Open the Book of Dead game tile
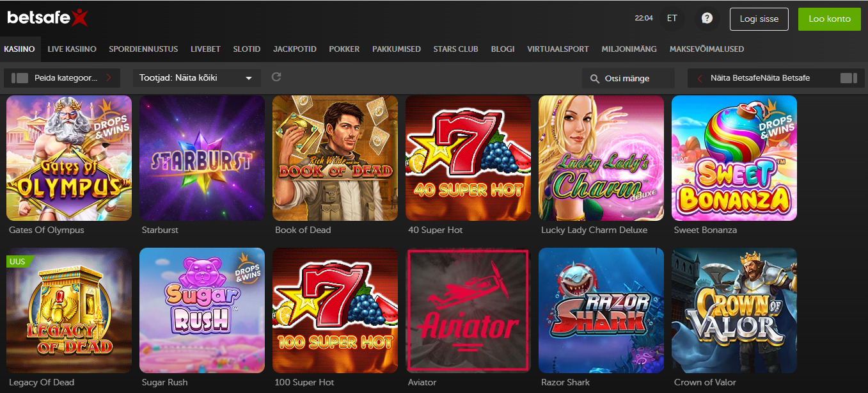Screen dimensions: 868x393 [335, 158]
